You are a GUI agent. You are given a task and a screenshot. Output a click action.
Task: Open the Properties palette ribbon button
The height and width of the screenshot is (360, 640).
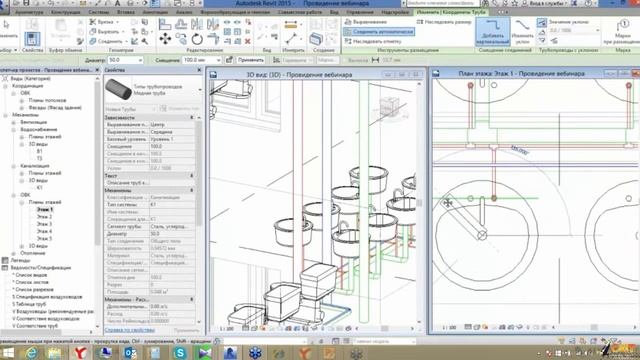click(32, 39)
